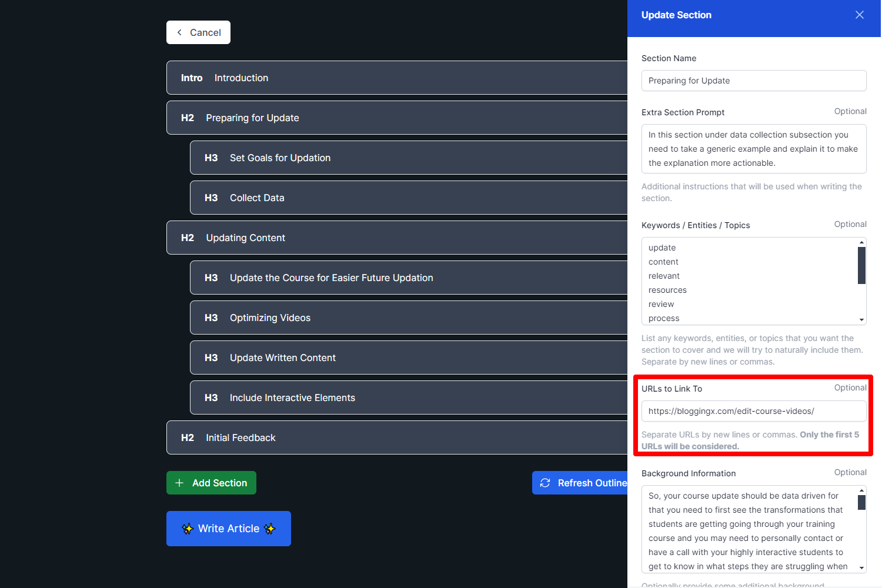Screen dimensions: 882x588
Task: Close the Update Section panel
Action: (x=859, y=15)
